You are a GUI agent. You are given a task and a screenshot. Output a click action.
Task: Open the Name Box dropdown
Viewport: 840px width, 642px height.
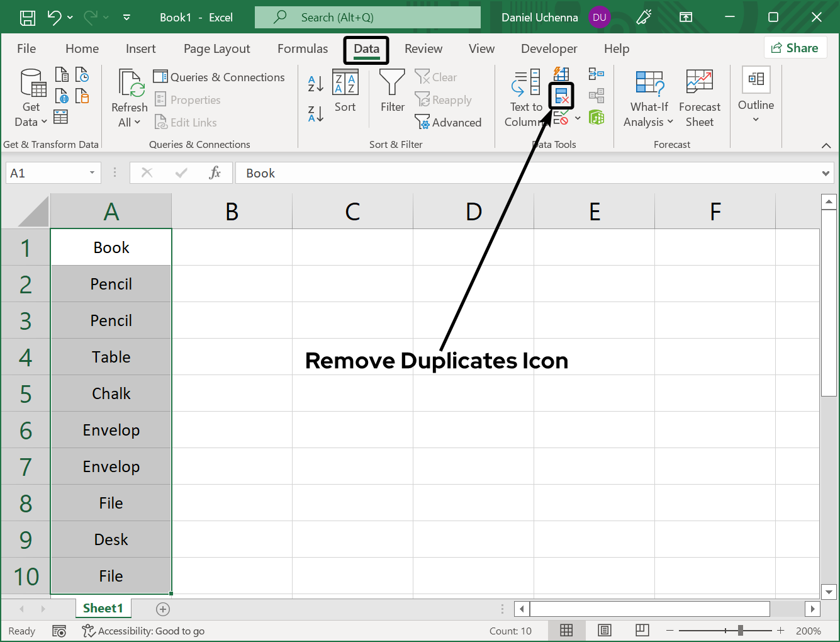click(91, 172)
